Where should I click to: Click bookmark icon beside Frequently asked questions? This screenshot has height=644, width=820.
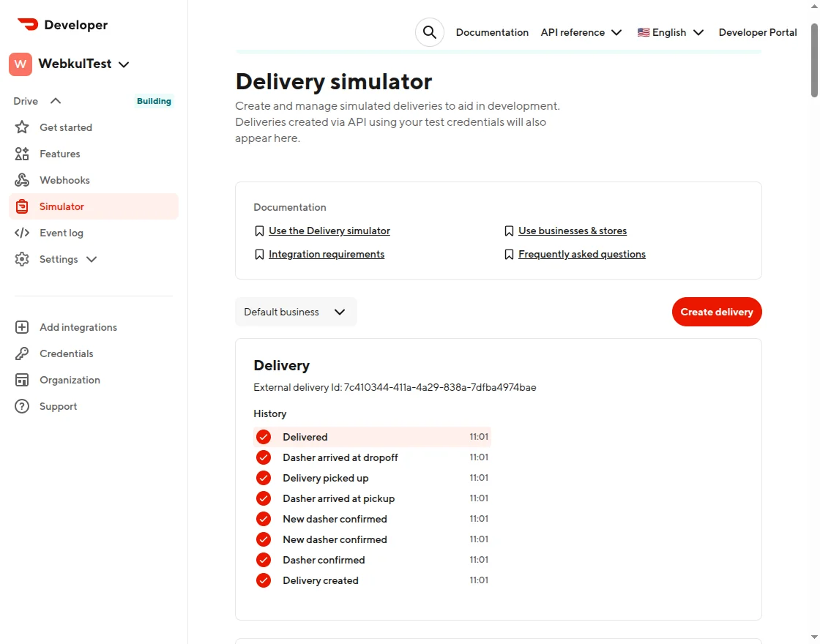click(x=509, y=255)
